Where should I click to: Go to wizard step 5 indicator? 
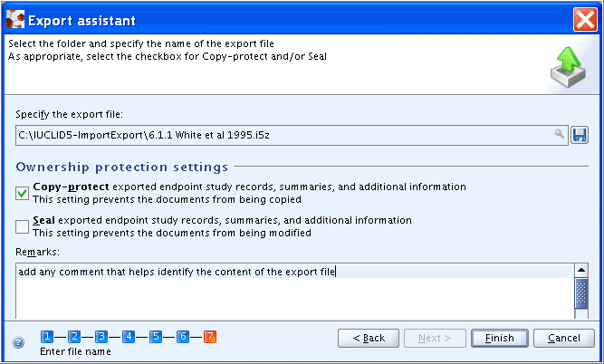coord(156,337)
